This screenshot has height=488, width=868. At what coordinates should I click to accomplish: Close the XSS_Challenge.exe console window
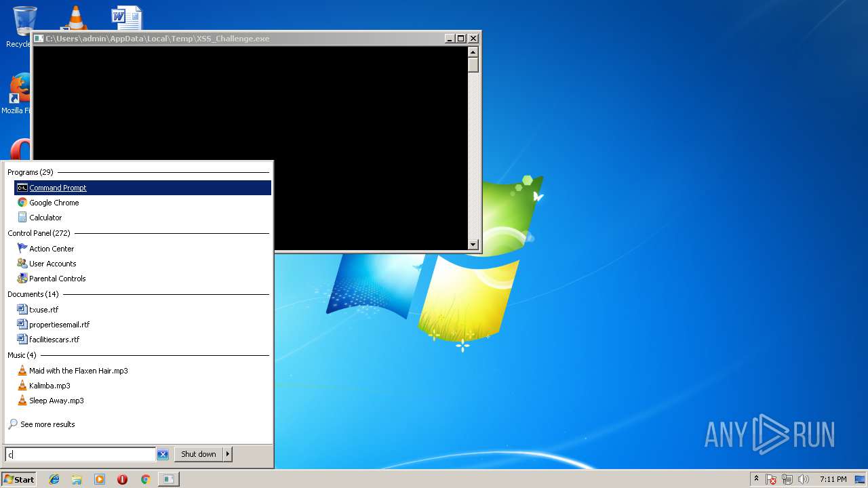point(473,39)
